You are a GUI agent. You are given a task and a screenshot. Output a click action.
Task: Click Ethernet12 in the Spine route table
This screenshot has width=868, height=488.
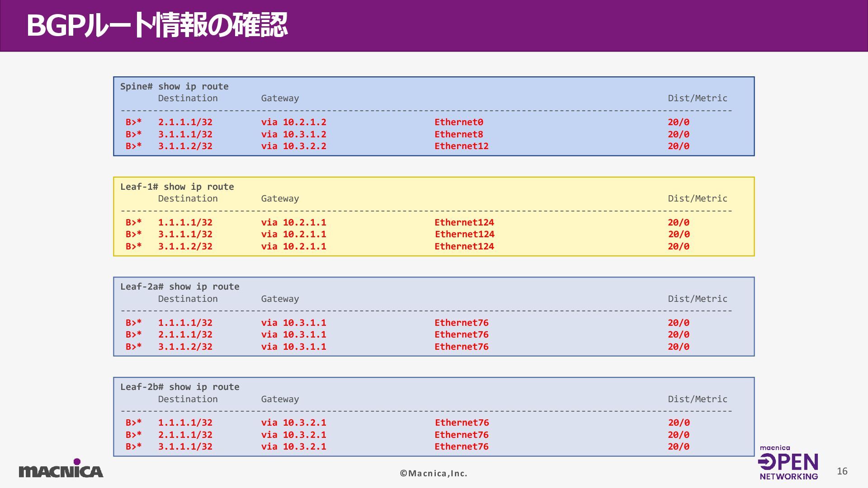(x=461, y=146)
